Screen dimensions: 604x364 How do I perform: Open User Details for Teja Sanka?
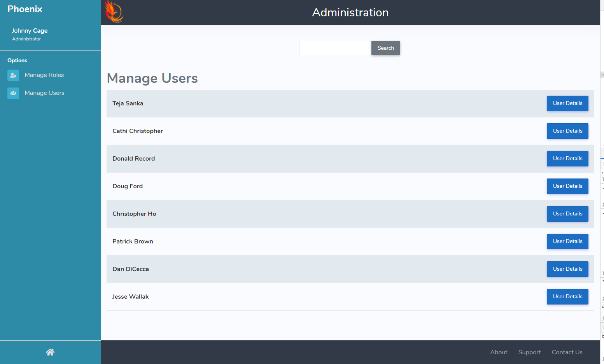click(x=567, y=103)
